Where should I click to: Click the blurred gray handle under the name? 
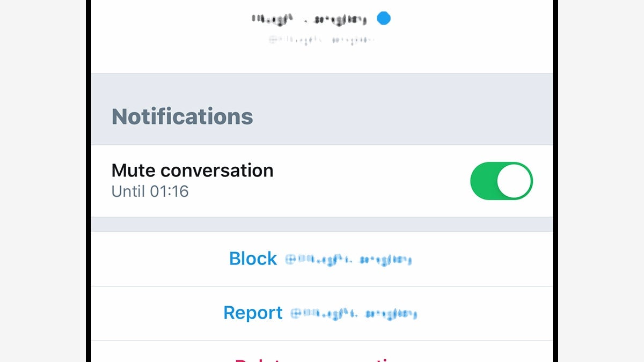(x=321, y=40)
